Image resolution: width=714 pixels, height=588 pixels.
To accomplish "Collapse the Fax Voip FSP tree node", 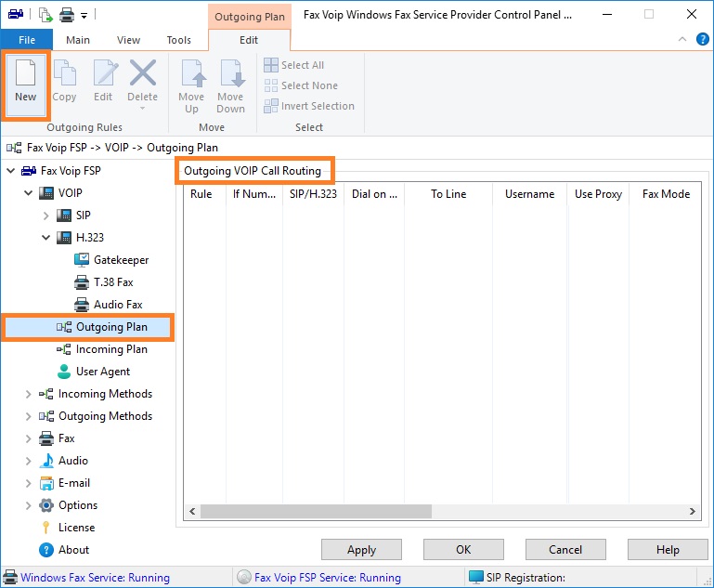I will point(10,171).
